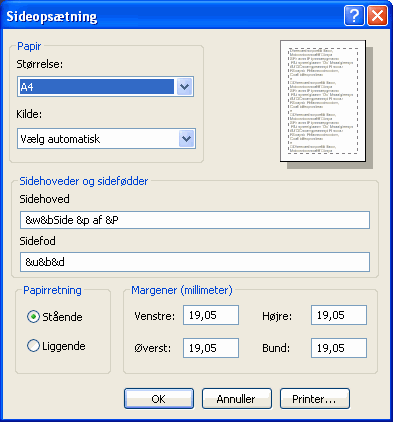Click into the Sidefod text field
Viewport: 393px width, 422px height.
[x=195, y=262]
